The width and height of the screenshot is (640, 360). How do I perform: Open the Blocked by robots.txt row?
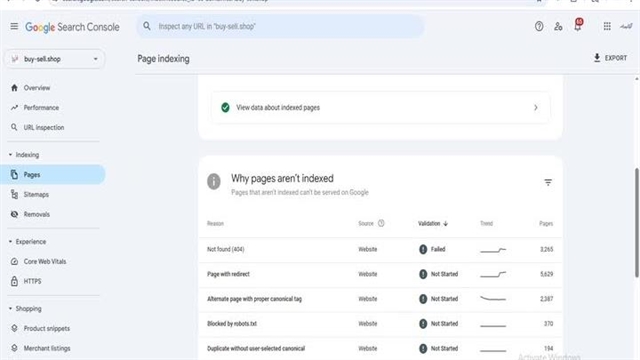380,324
